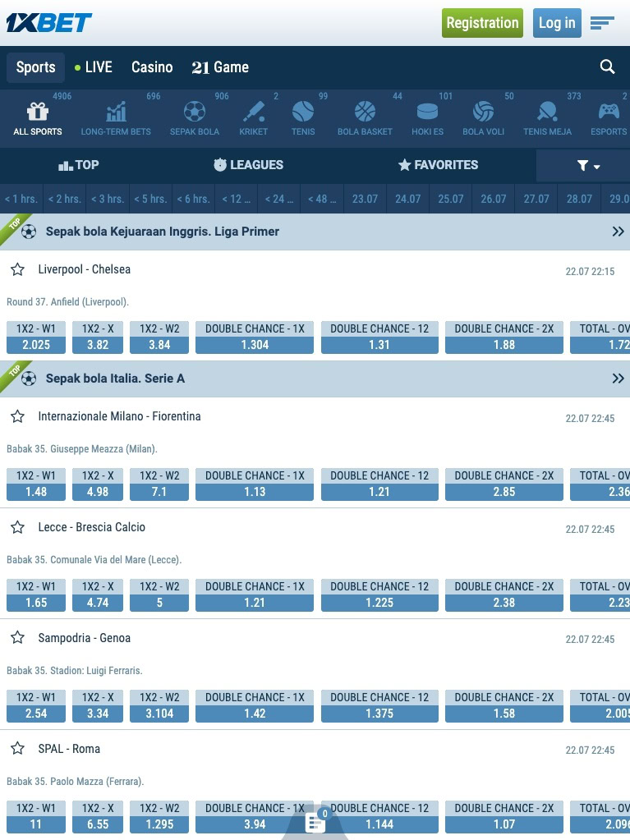Filter matches by date 24.07
The height and width of the screenshot is (840, 630).
(407, 199)
